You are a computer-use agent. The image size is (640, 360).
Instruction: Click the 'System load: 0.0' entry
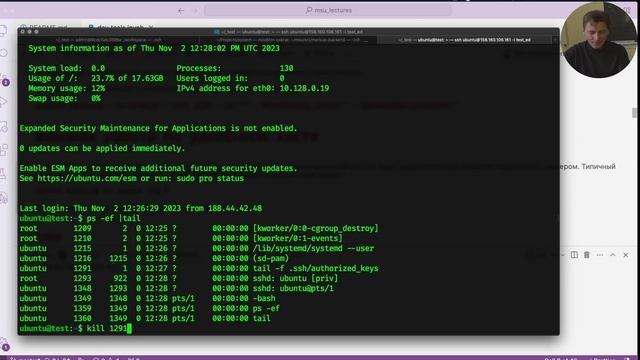click(x=67, y=68)
